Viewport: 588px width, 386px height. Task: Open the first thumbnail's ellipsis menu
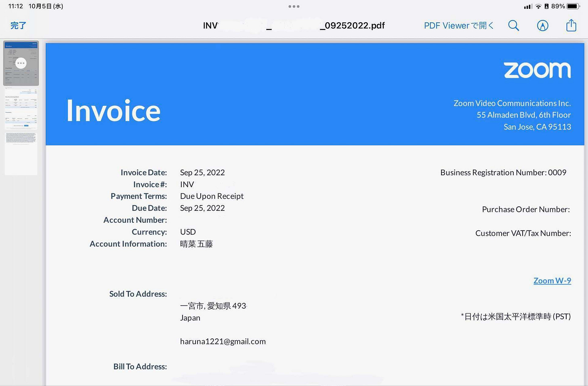(21, 63)
